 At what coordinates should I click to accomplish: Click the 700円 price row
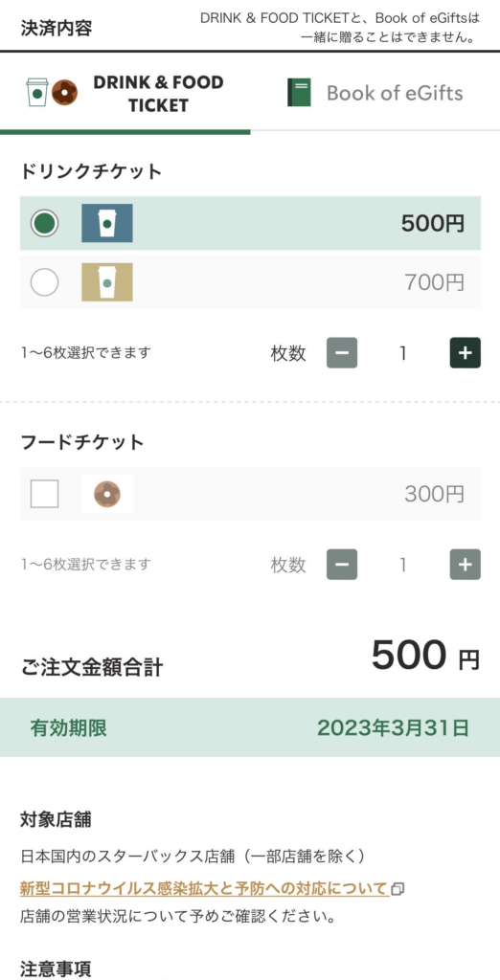250,282
